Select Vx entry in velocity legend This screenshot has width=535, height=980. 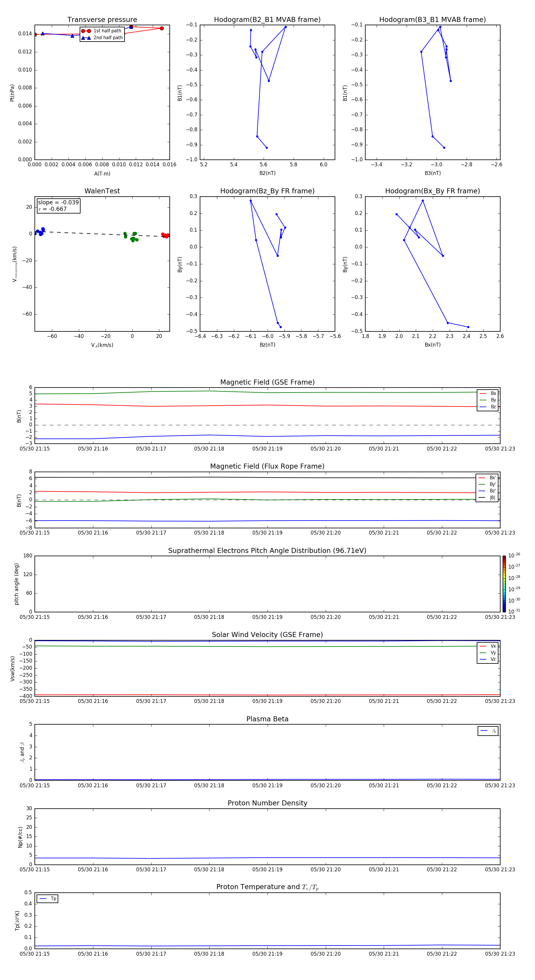coord(488,646)
